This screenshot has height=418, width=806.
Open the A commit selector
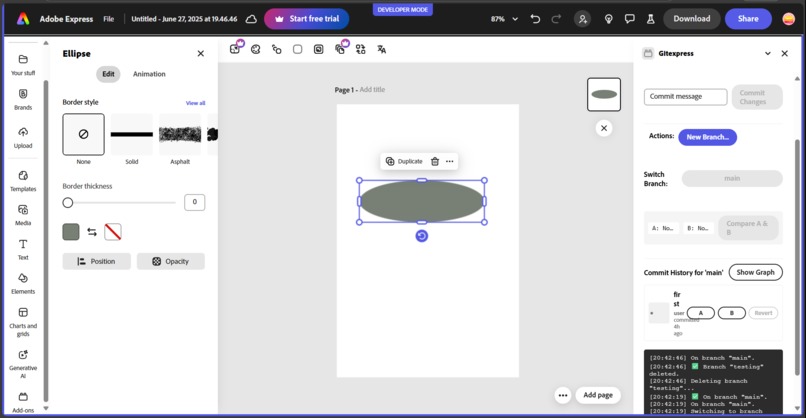pyautogui.click(x=663, y=228)
